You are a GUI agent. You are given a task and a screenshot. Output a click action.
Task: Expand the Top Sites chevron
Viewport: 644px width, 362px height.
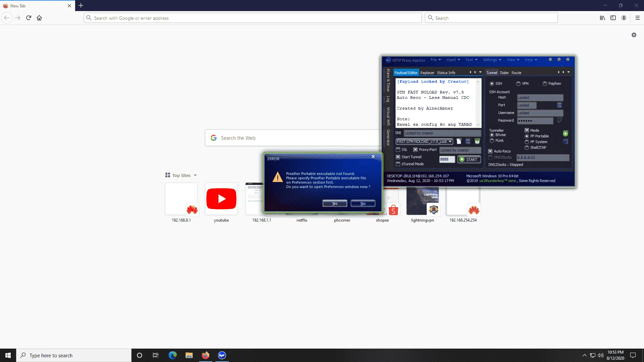click(195, 175)
